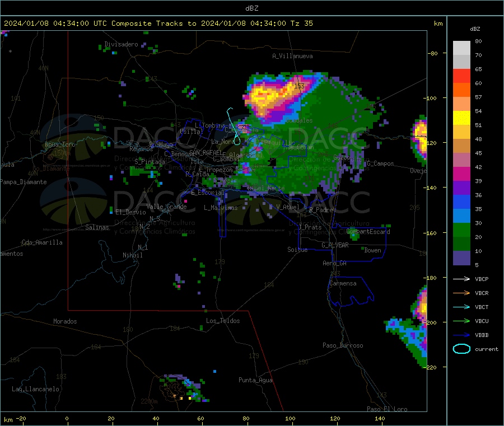Click the A_Villanueva map label
This screenshot has width=504, height=426.
[x=292, y=56]
